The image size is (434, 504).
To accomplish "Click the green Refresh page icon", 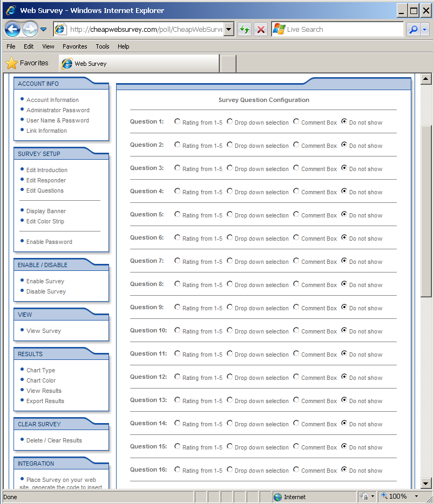I will tap(245, 30).
